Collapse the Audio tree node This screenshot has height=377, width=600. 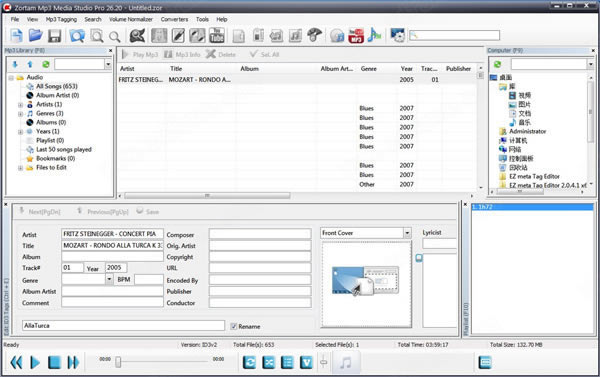click(11, 77)
